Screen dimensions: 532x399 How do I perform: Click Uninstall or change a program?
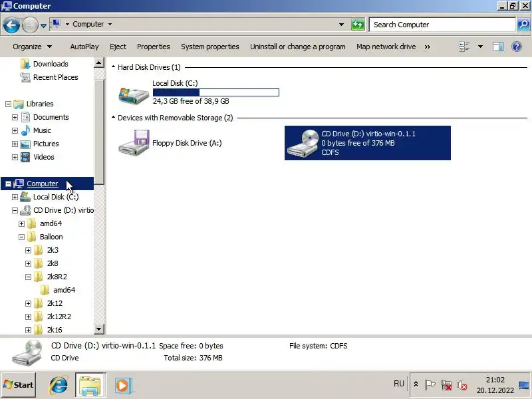click(x=297, y=47)
